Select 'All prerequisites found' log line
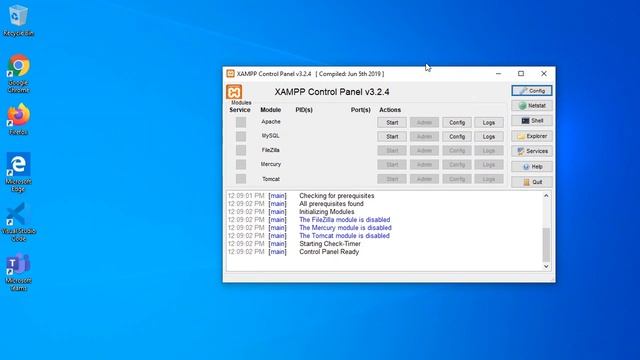640x360 pixels. 331,204
